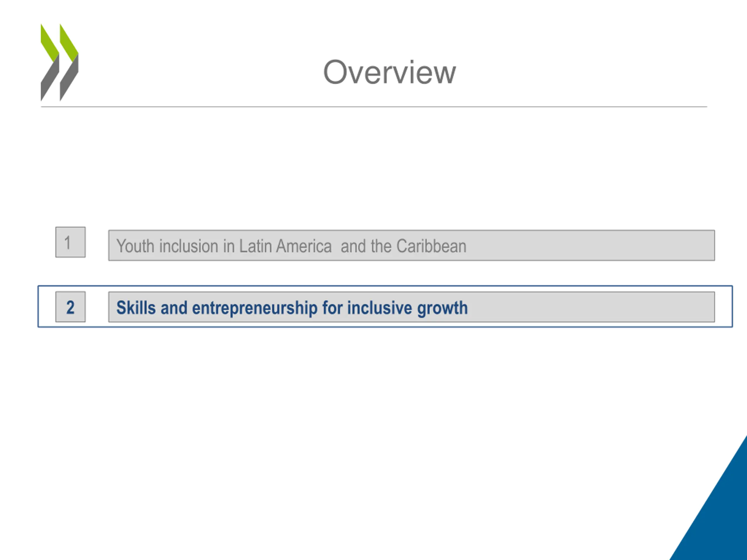Select the left chevron of the logo
Viewport: 747px width, 560px height.
(x=50, y=62)
